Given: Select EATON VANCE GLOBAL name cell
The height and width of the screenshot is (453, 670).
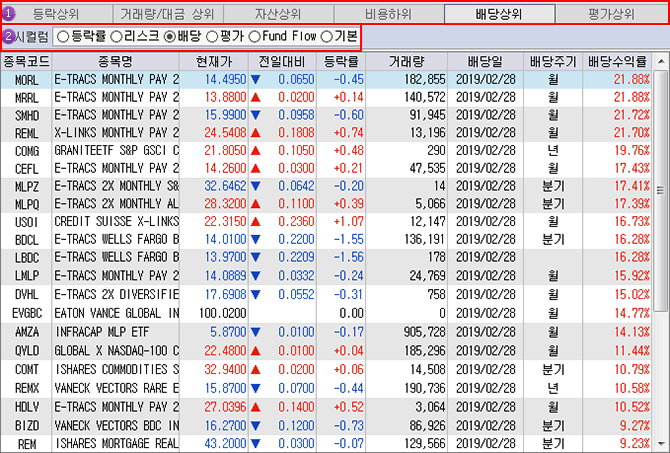Looking at the screenshot, I should click(116, 314).
